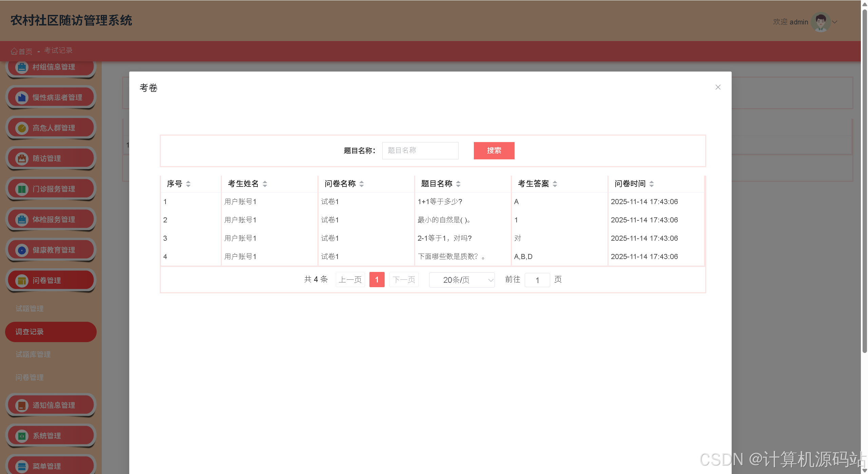Click the '共 4 条' total count
868x474 pixels.
pos(316,279)
